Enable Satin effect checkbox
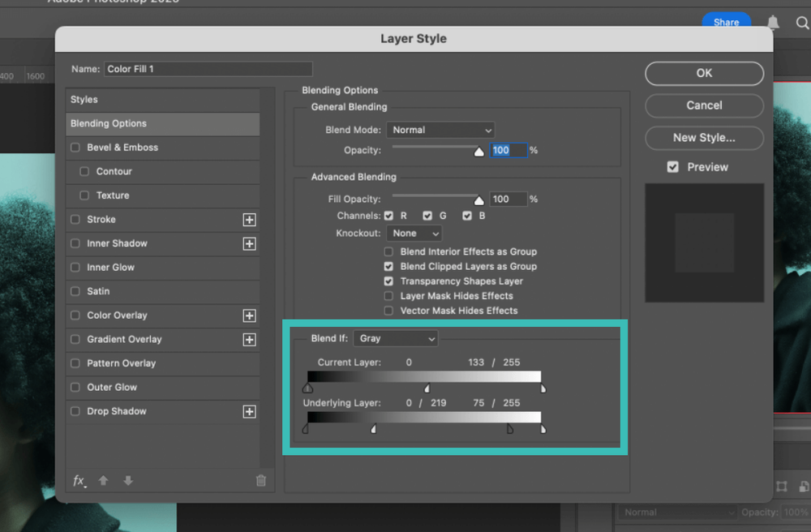Screen dimensions: 811x532 [x=75, y=291]
